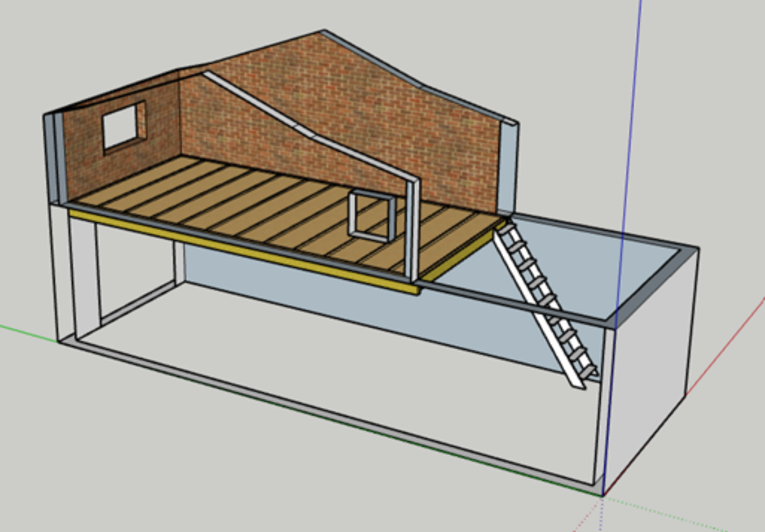Select the yellow beam under the loft's front edge
Viewport: 765px width, 532px height.
pos(242,250)
